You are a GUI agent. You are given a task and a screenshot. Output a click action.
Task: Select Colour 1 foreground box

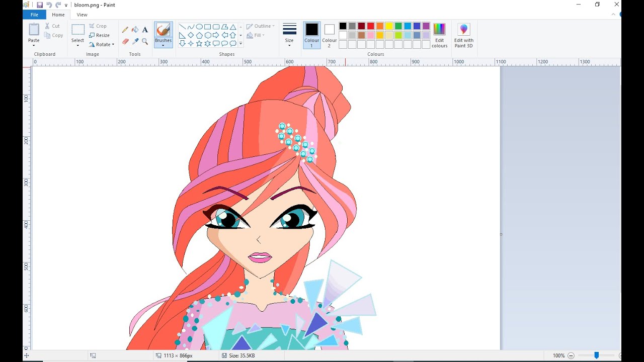pos(311,35)
